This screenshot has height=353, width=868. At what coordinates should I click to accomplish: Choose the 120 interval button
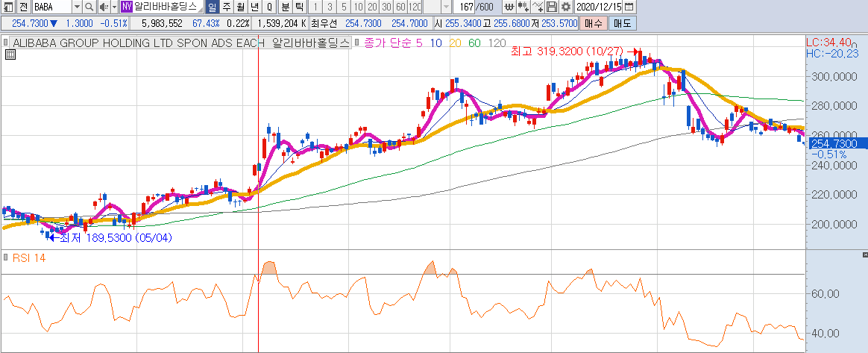pyautogui.click(x=414, y=7)
